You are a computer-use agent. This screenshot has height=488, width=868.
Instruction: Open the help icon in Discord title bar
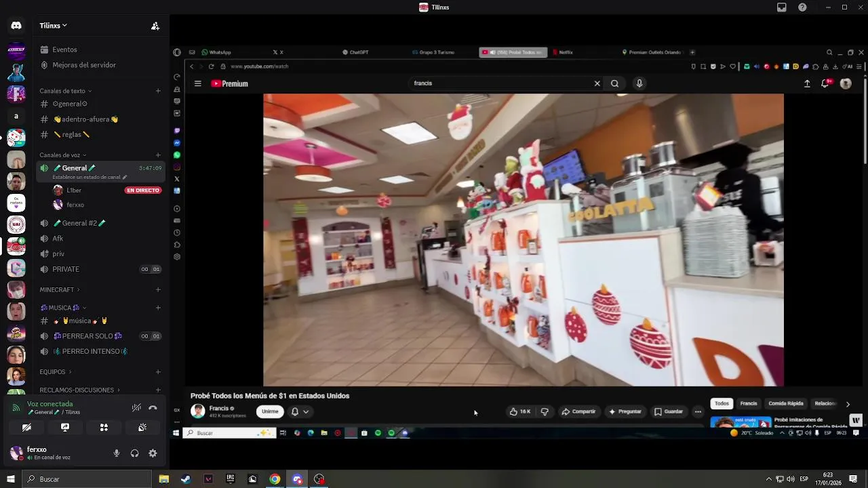(803, 7)
